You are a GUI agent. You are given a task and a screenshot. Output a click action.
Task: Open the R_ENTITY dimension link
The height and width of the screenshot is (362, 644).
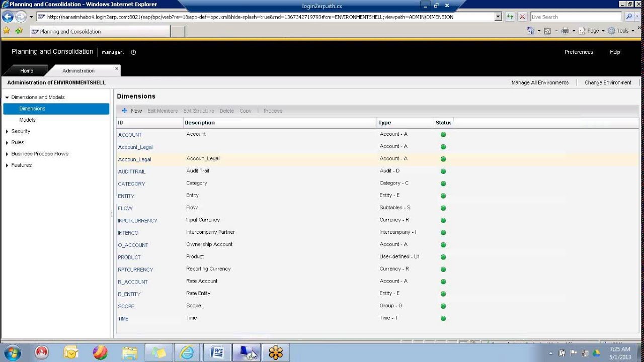129,295
